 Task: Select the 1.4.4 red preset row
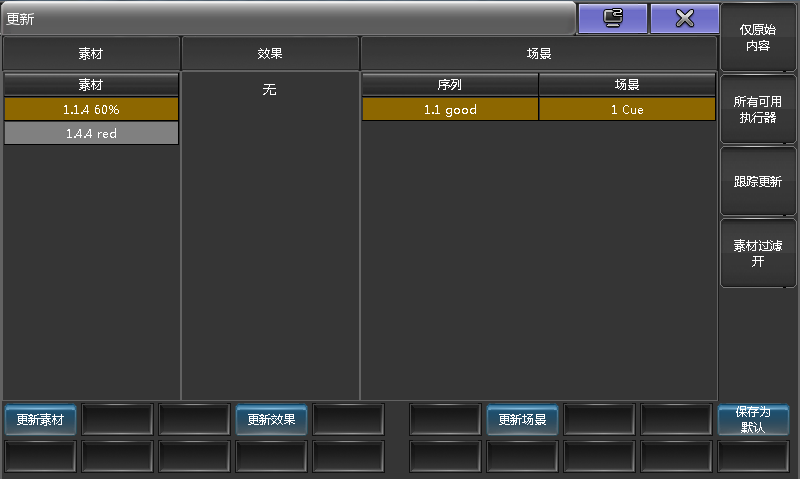click(x=91, y=133)
